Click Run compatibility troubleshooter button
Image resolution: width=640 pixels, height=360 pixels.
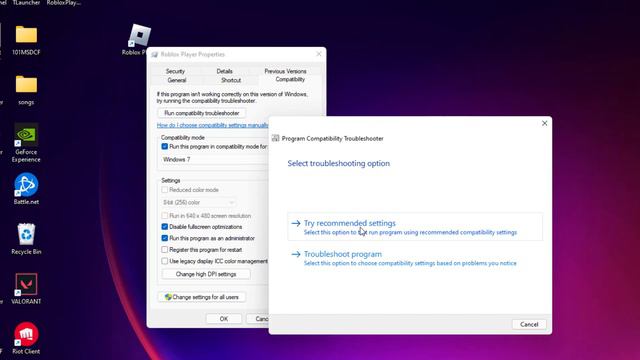[x=202, y=113]
